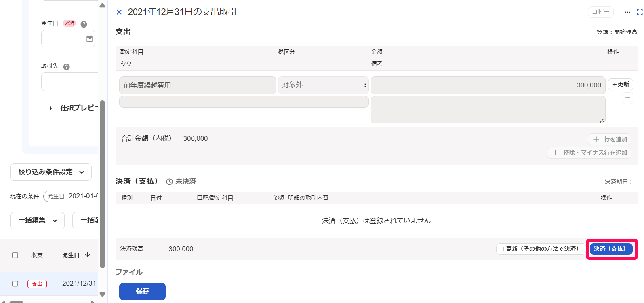Close the transaction detail panel with X
The height and width of the screenshot is (303, 644).
[119, 12]
